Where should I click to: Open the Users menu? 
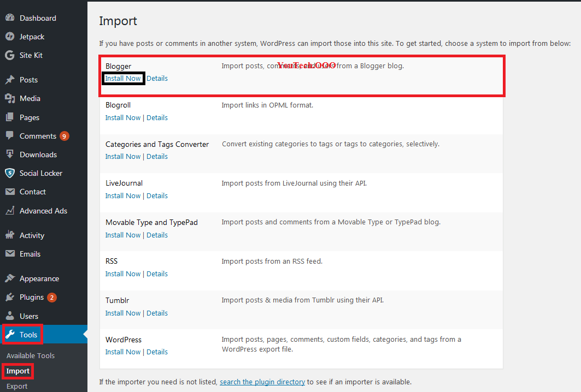(29, 316)
